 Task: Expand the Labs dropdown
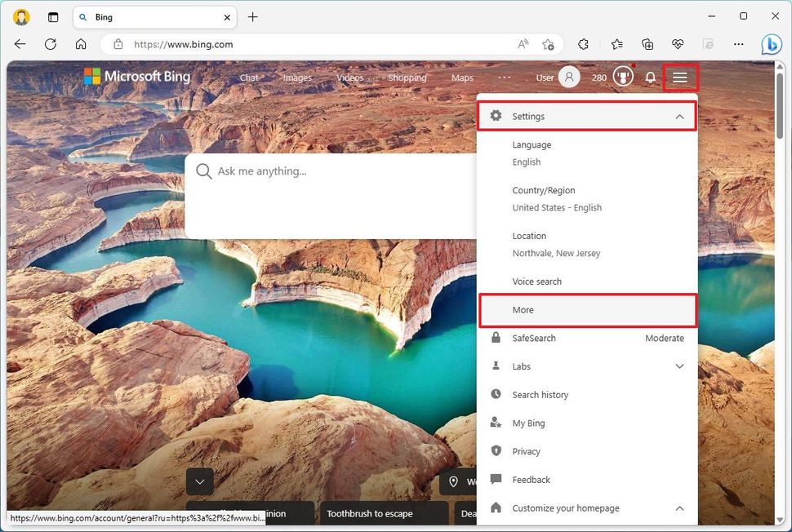[679, 366]
